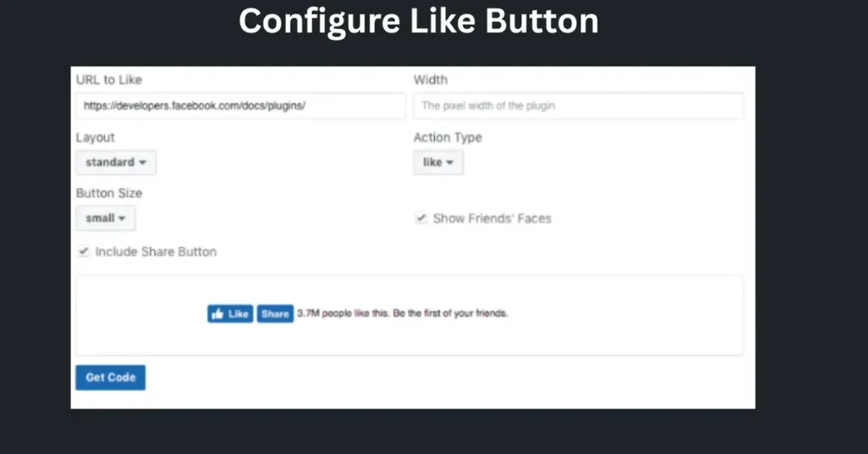This screenshot has width=868, height=454.
Task: Click the caret arrow next to small
Action: click(122, 219)
